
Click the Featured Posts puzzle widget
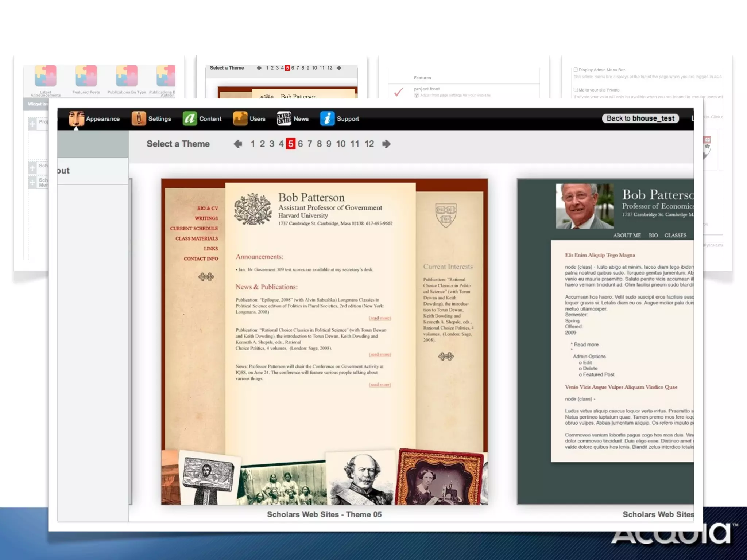coord(86,76)
